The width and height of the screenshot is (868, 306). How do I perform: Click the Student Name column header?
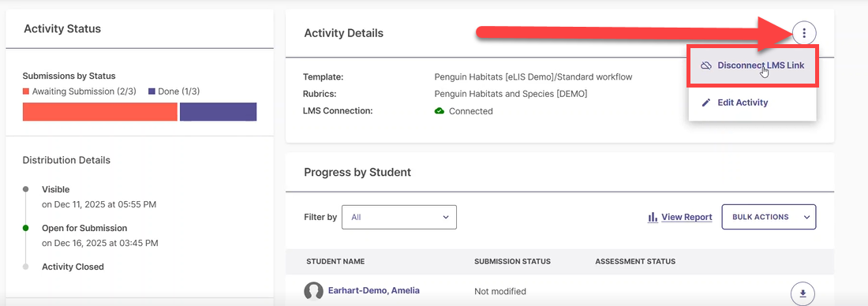click(x=335, y=261)
